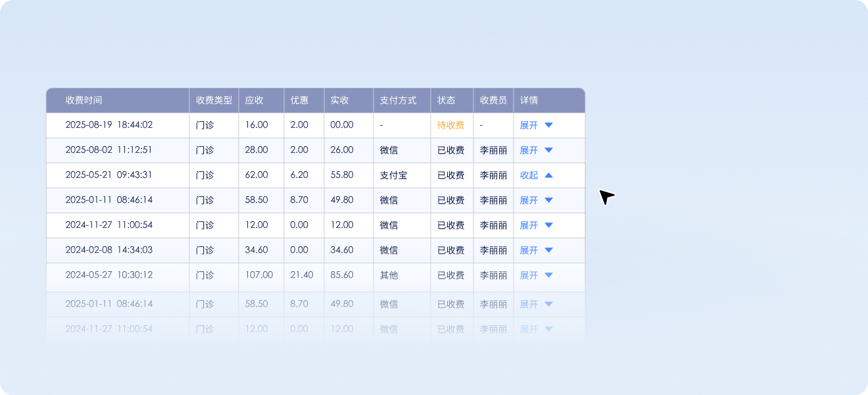Expand details via 展开 in 2025-08-02 row
This screenshot has width=868, height=395.
coord(529,150)
